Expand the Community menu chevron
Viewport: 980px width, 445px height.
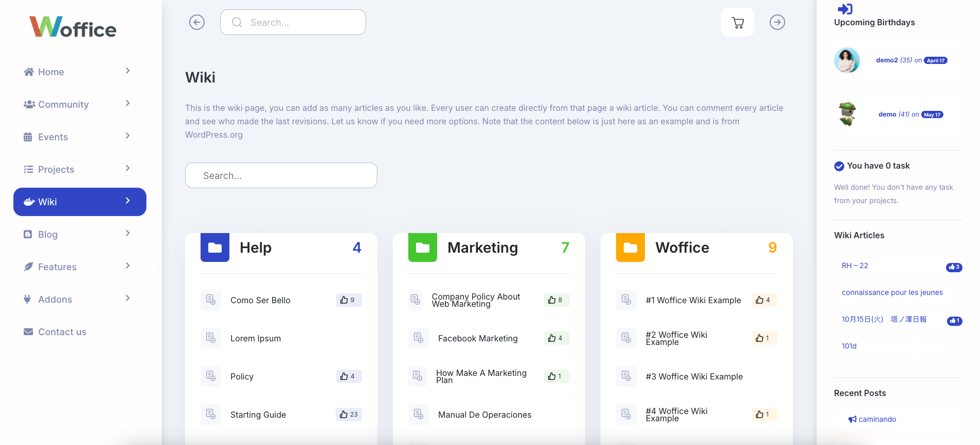[x=128, y=103]
